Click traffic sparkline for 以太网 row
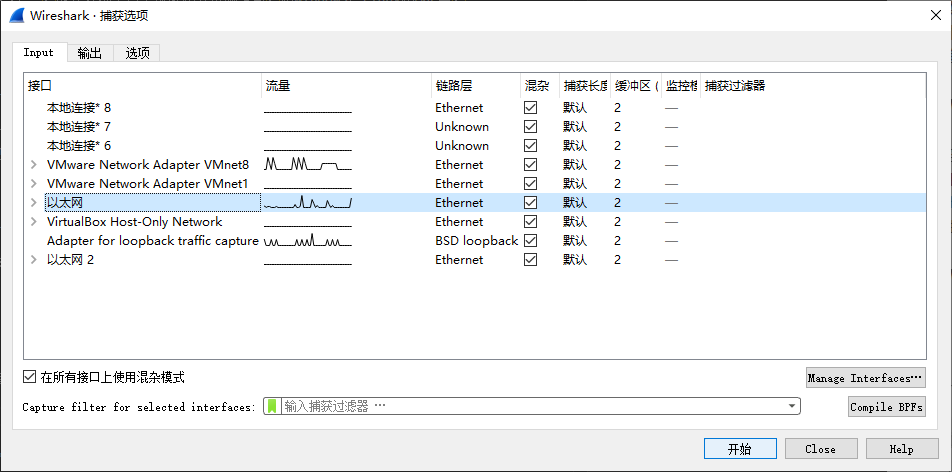The image size is (952, 472). 308,202
